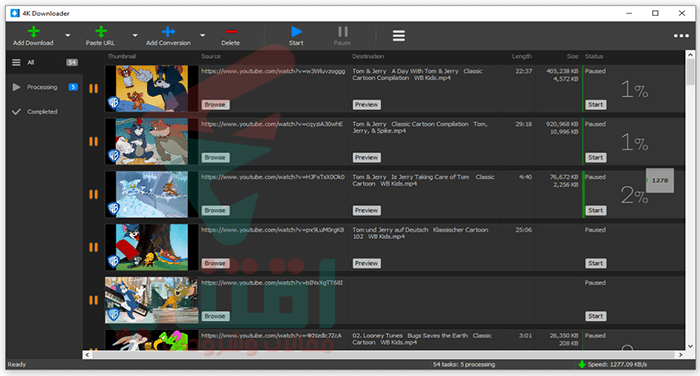Click the Pause icon in toolbar
The image size is (700, 376).
(342, 31)
